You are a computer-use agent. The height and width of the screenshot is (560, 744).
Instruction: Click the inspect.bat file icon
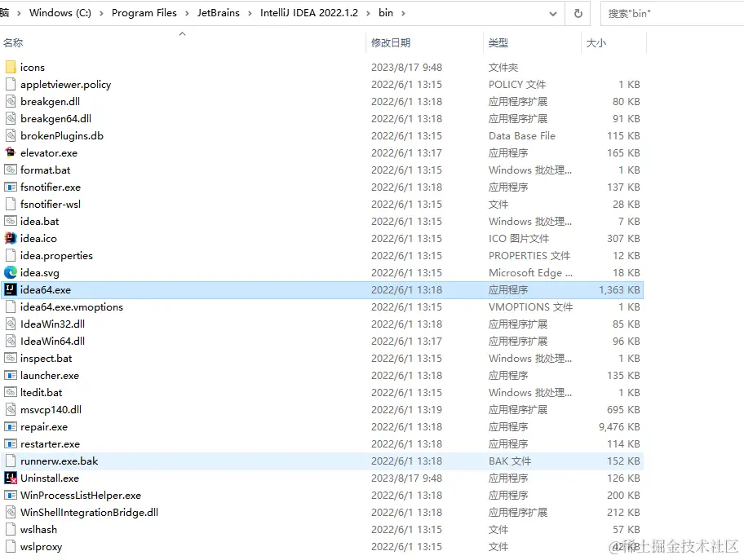[11, 358]
